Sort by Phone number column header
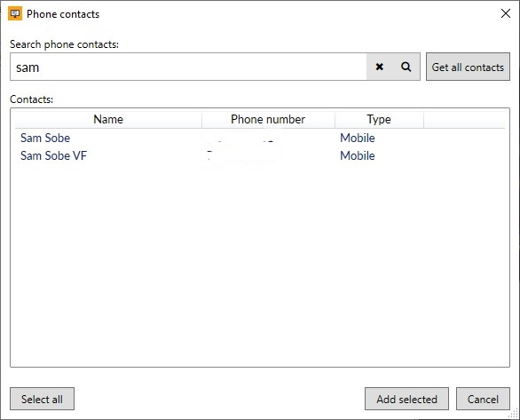This screenshot has height=420, width=520. pos(268,120)
